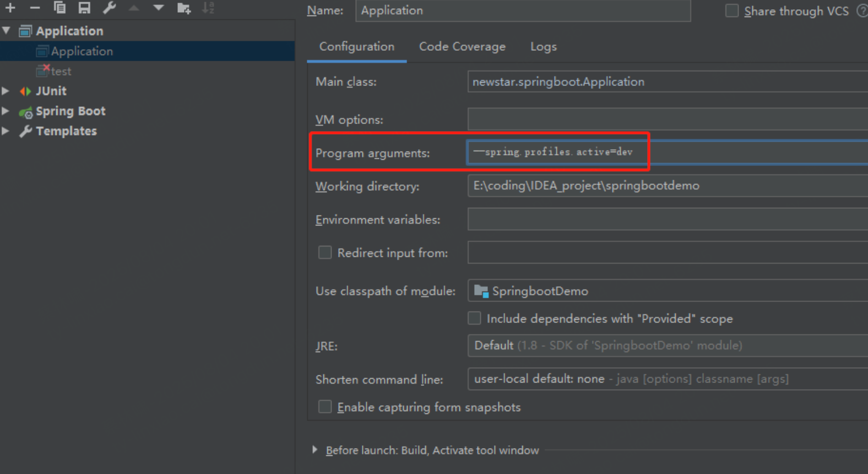868x474 pixels.
Task: Add new configuration with plus icon
Action: (10, 8)
